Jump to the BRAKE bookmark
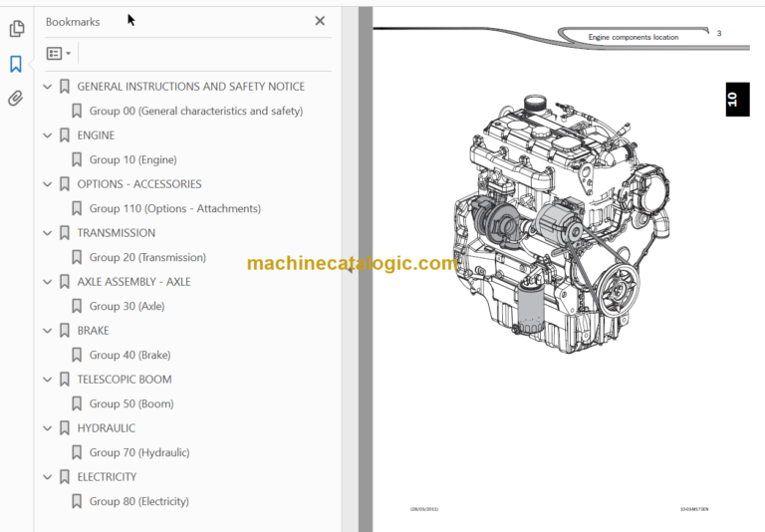This screenshot has width=765, height=532. pyautogui.click(x=94, y=331)
